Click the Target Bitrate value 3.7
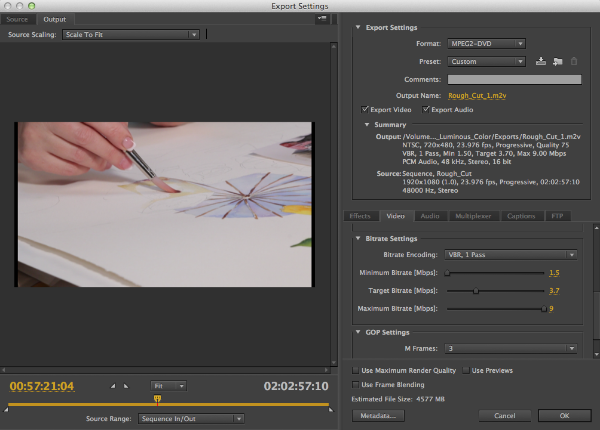 point(554,291)
